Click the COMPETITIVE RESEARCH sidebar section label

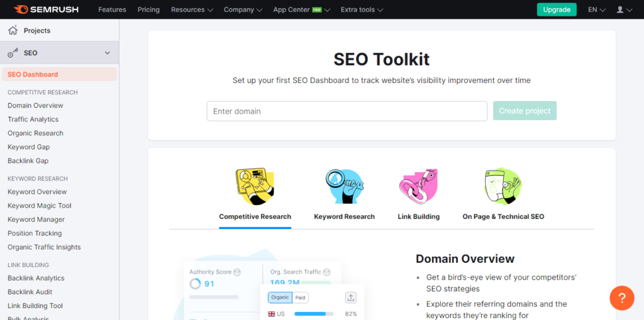coord(43,92)
